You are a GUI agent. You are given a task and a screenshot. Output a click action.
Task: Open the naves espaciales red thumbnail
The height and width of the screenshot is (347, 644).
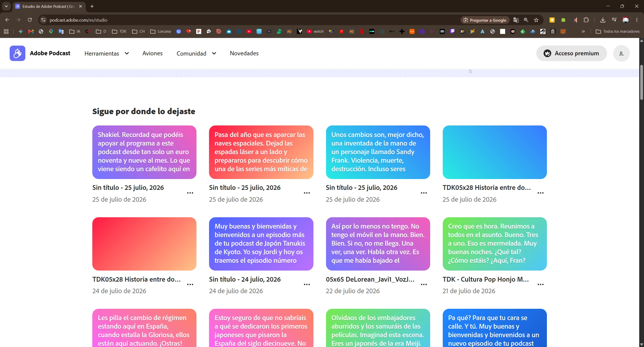[x=261, y=152]
